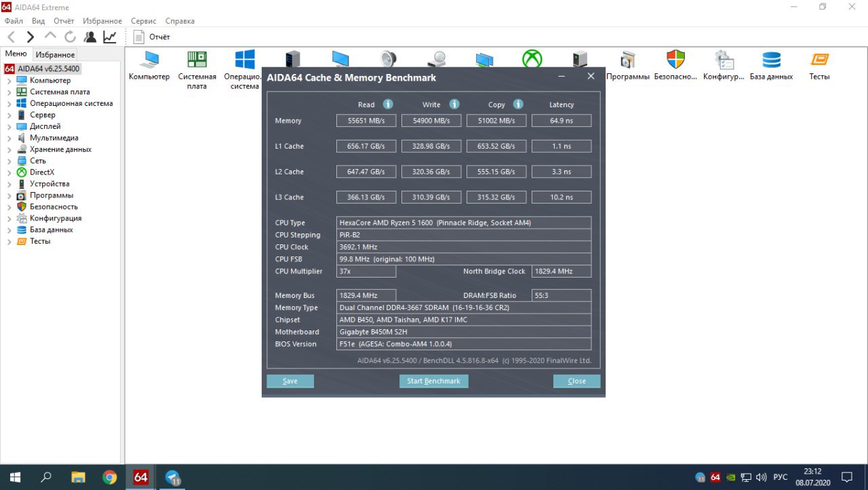Click the info icon next to Copy
Image resolution: width=868 pixels, height=490 pixels.
click(x=518, y=104)
